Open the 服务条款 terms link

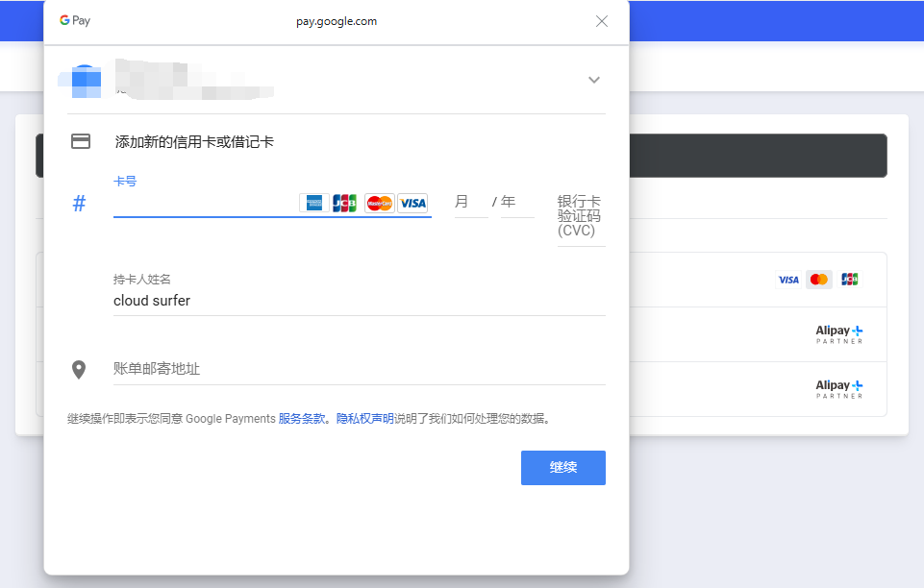[302, 419]
